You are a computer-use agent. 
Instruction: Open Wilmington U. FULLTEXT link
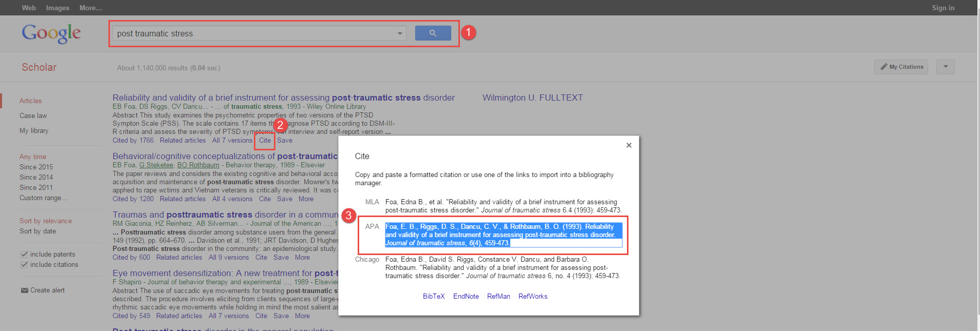point(532,98)
